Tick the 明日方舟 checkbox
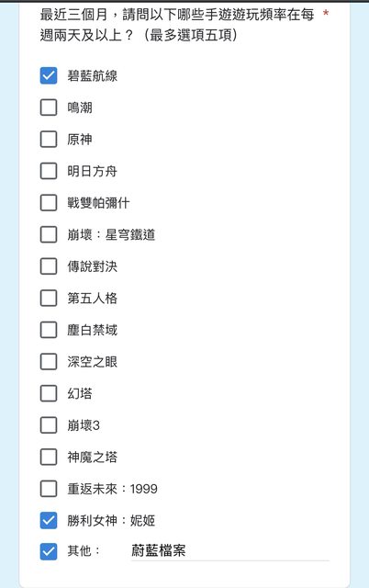369x588 pixels. pos(49,171)
